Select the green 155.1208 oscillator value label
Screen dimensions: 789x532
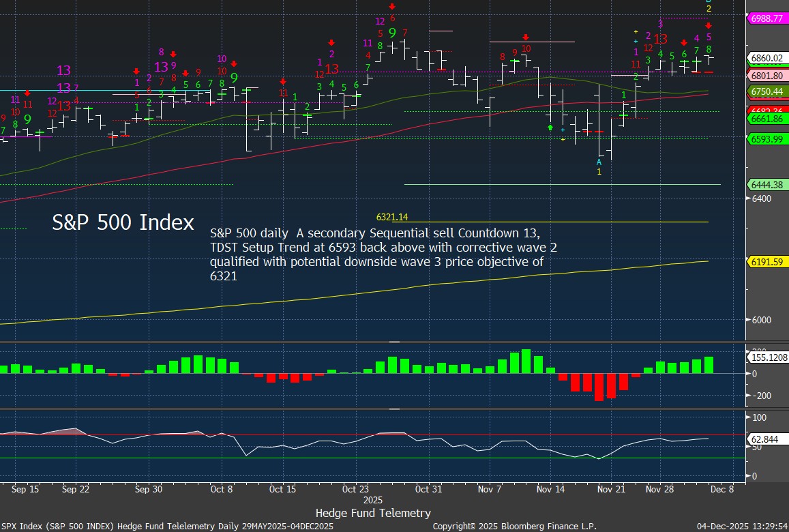pyautogui.click(x=769, y=357)
